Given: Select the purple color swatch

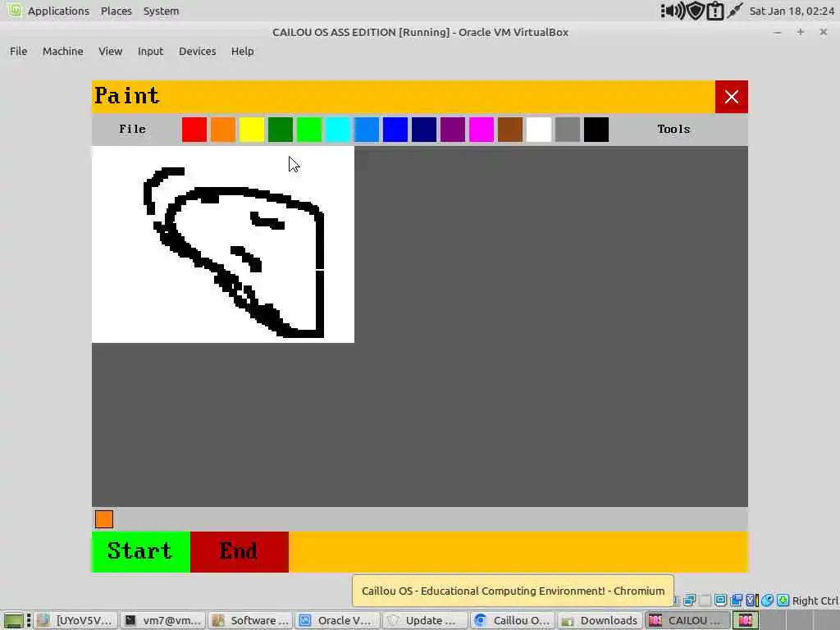Looking at the screenshot, I should point(453,130).
